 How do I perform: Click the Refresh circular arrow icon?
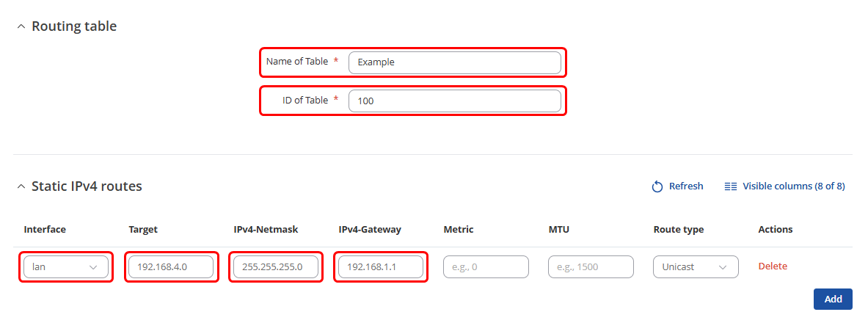point(657,186)
